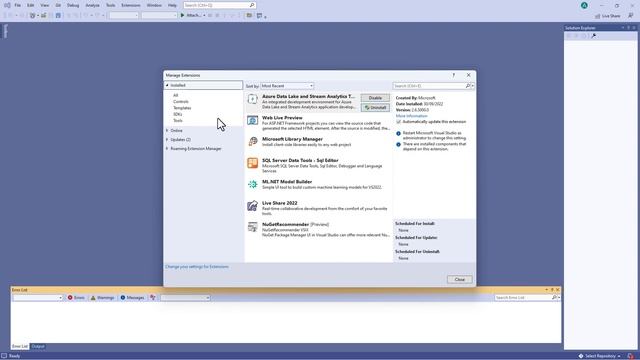
Task: Select the SDKs category under Installed
Action: 178,114
